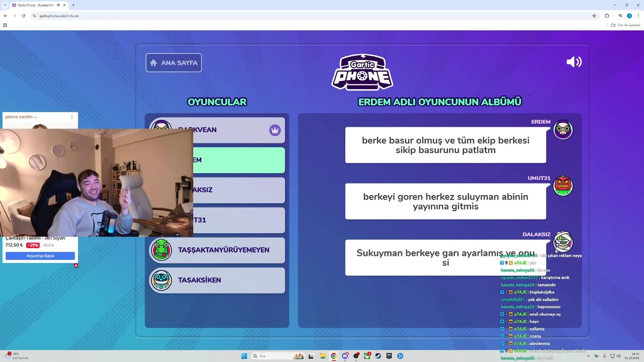The height and width of the screenshot is (362, 644).
Task: Open the apps grid in bookmarks bar
Action: (x=5, y=25)
